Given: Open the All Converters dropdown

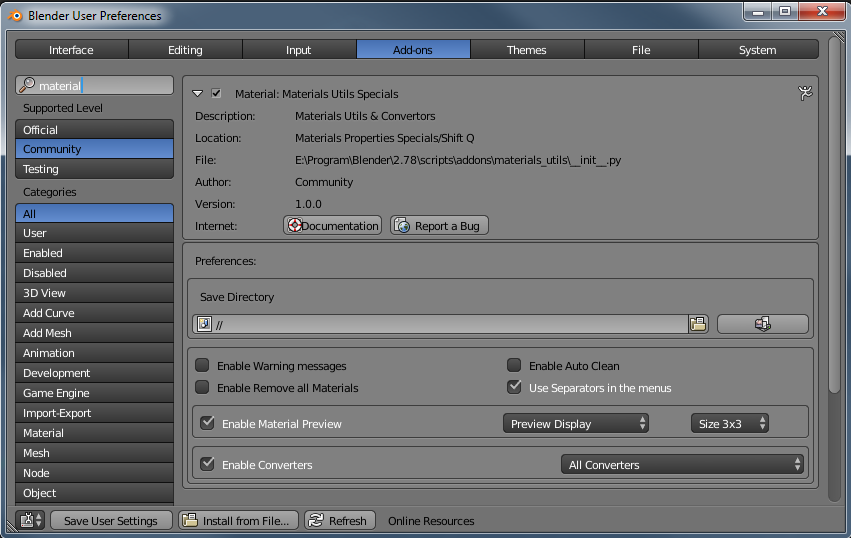Looking at the screenshot, I should [x=682, y=465].
